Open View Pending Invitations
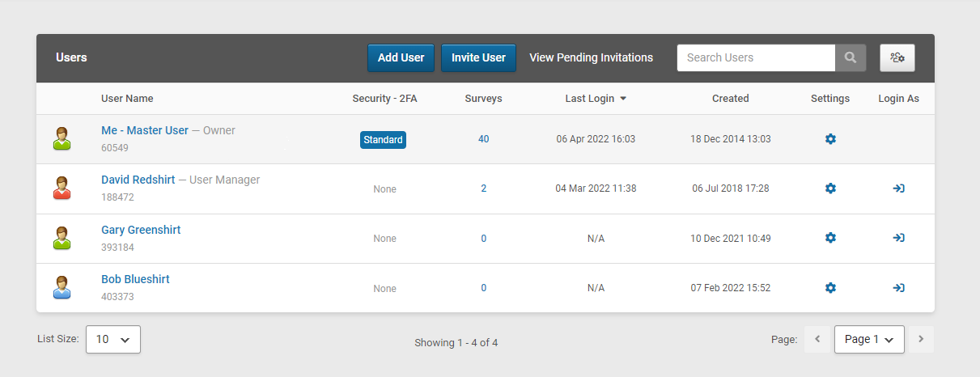 tap(591, 57)
